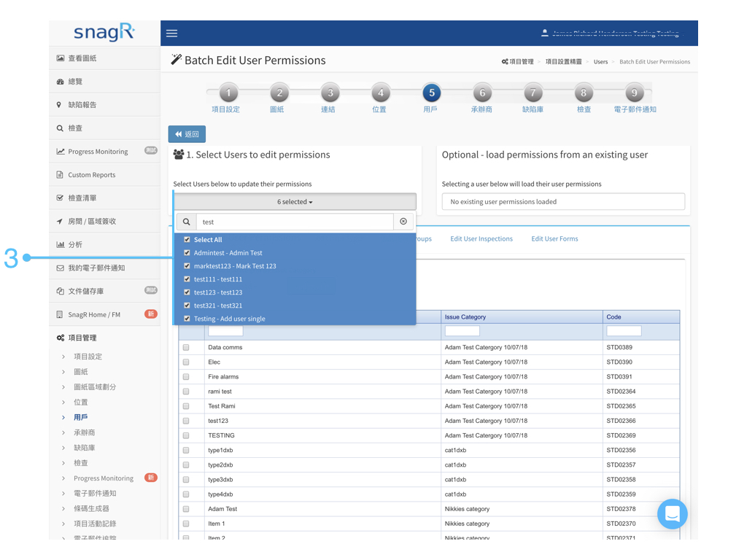Uncheck test111 - test111 user

(187, 279)
